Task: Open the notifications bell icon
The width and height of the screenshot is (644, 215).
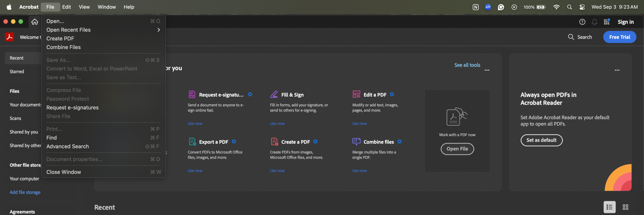Action: coord(594,22)
